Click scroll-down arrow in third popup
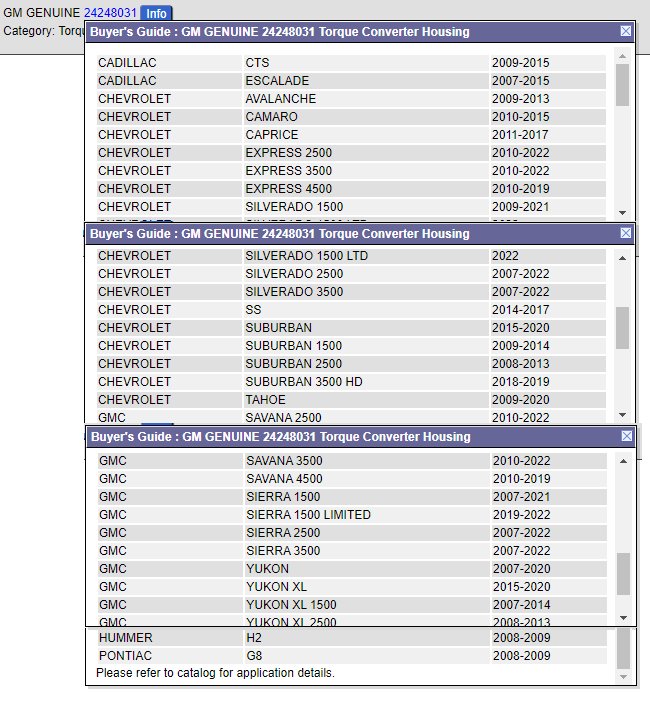The image size is (650, 718). click(x=623, y=618)
